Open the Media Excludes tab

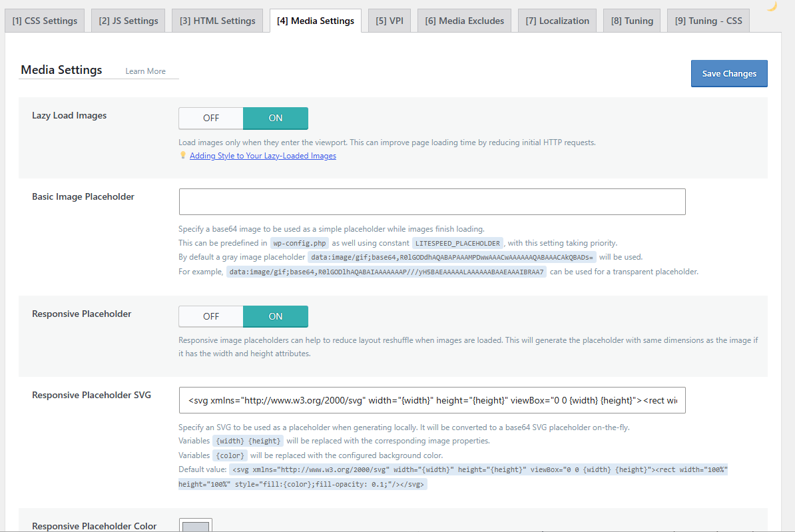click(465, 21)
